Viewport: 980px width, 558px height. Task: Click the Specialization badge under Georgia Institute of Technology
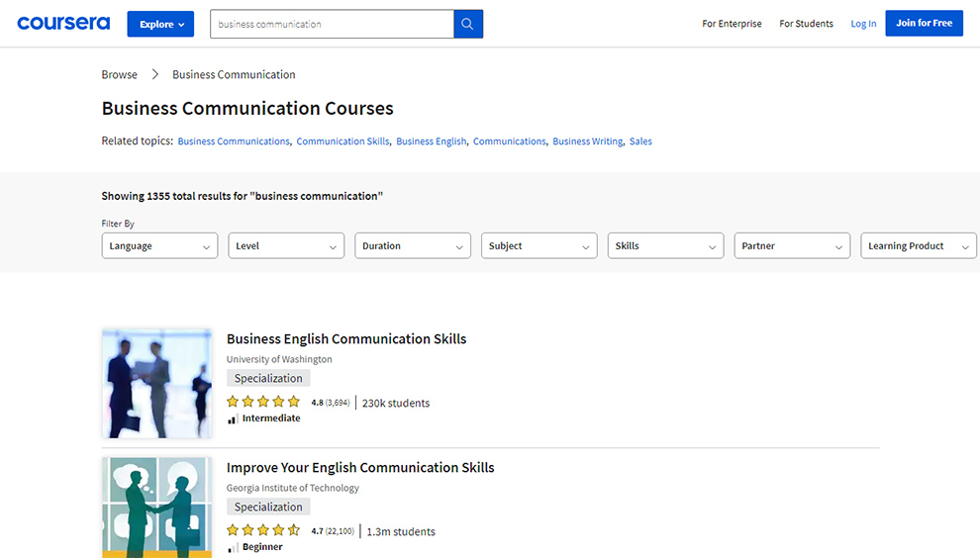268,507
